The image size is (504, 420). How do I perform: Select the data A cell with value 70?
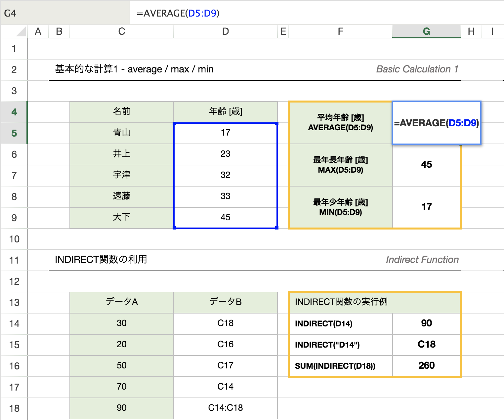pyautogui.click(x=122, y=387)
